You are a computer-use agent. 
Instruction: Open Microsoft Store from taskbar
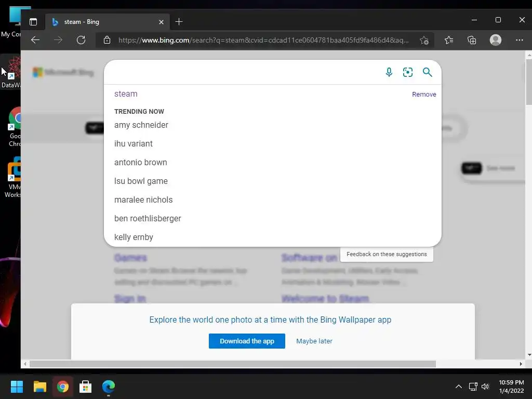[x=86, y=387]
